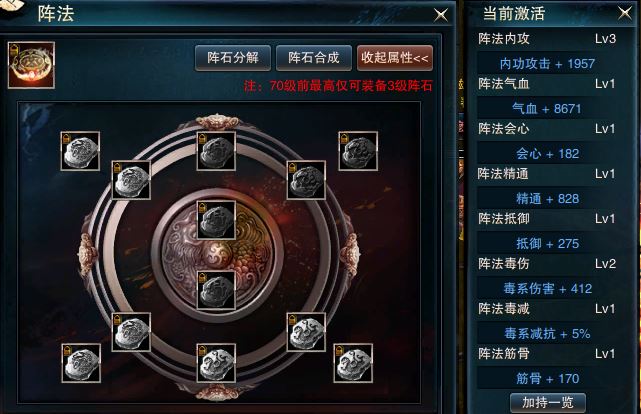
Task: Open the 加持一览 overview
Action: 548,403
